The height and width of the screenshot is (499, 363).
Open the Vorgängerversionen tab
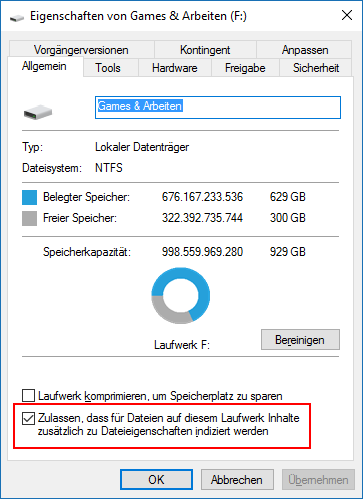(x=81, y=50)
